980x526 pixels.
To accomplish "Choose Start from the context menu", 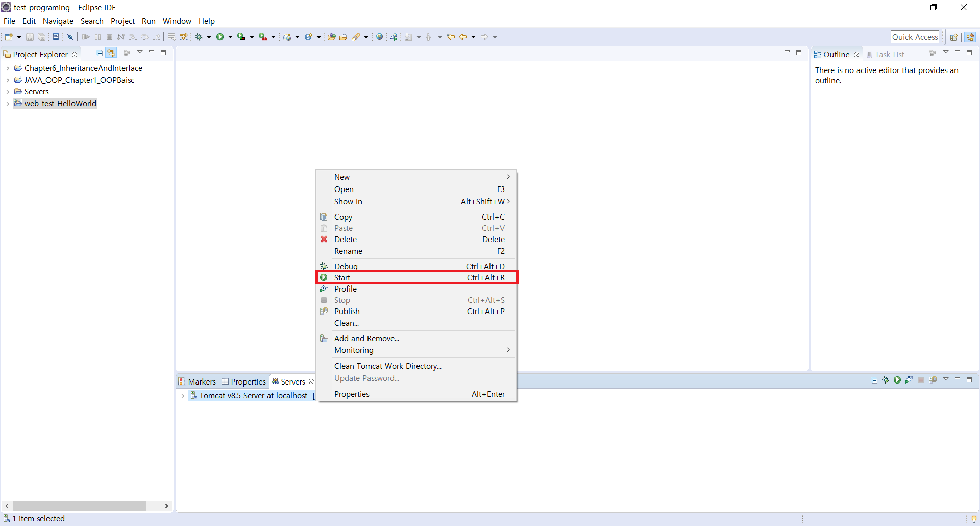I will pos(417,278).
